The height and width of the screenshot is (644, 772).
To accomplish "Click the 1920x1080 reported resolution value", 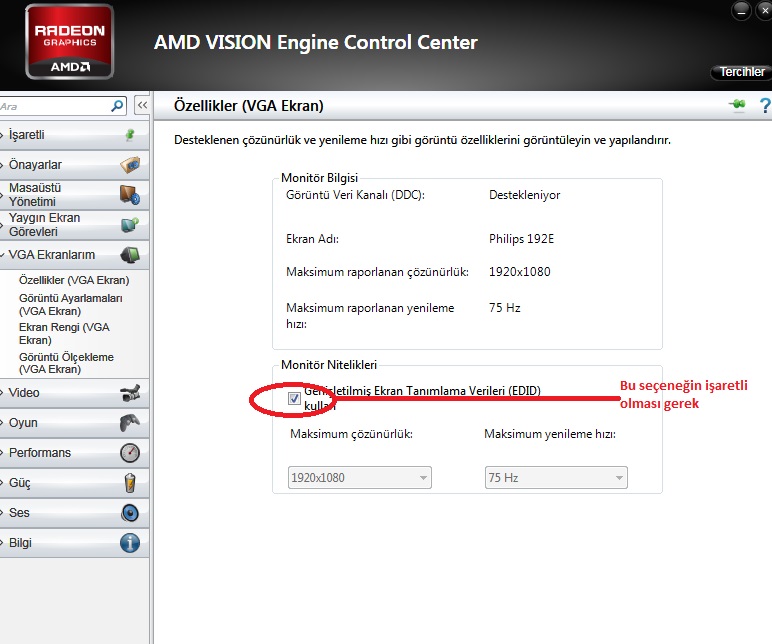I will 519,272.
